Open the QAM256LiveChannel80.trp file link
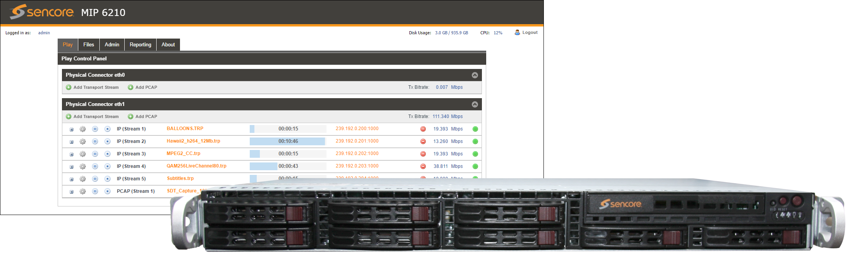This screenshot has height=268, width=868. (x=196, y=166)
